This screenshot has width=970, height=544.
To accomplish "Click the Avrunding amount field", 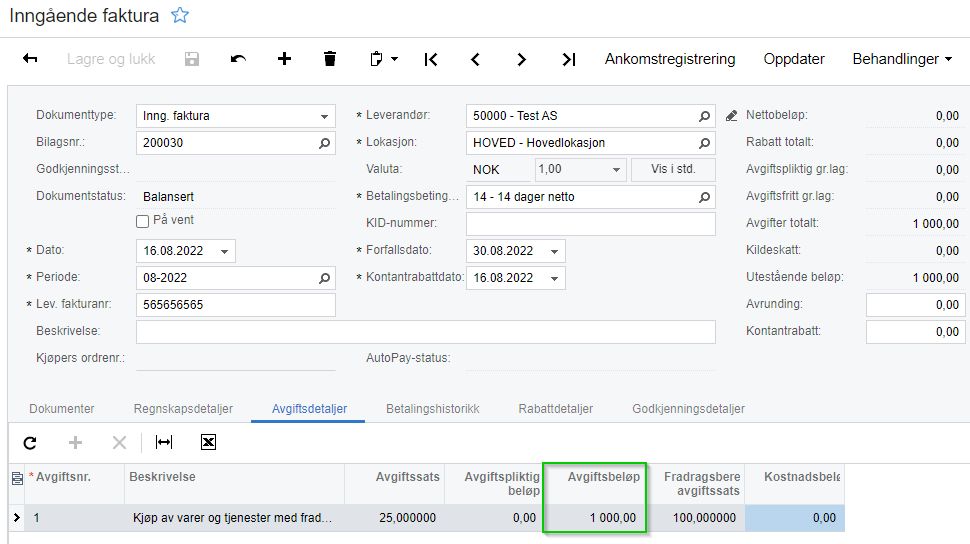I will (915, 304).
